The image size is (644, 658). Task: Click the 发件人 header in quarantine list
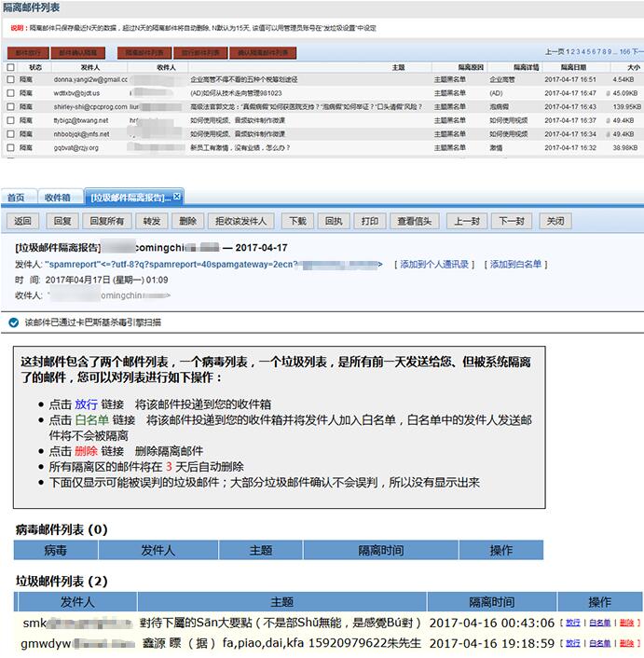pos(90,67)
